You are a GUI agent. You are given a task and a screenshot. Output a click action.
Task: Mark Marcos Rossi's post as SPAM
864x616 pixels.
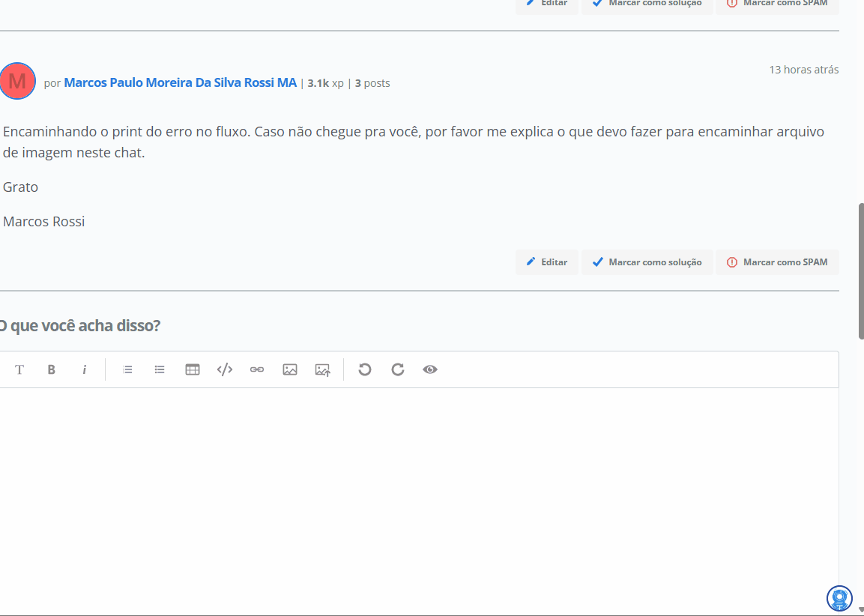click(777, 262)
